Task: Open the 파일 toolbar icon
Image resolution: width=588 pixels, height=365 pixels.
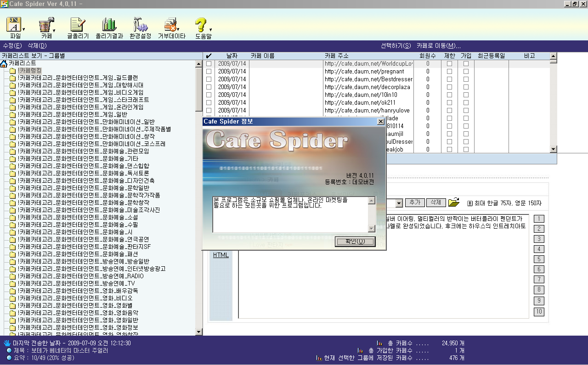Action: [14, 25]
